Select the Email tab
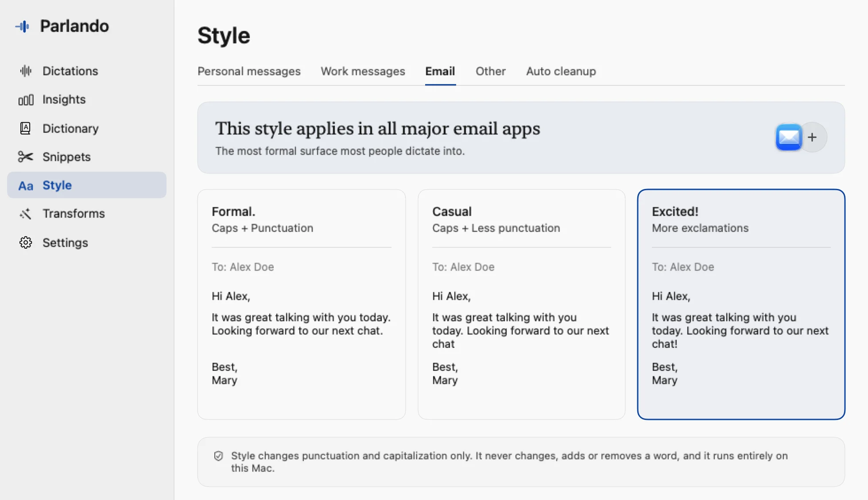 pos(440,71)
